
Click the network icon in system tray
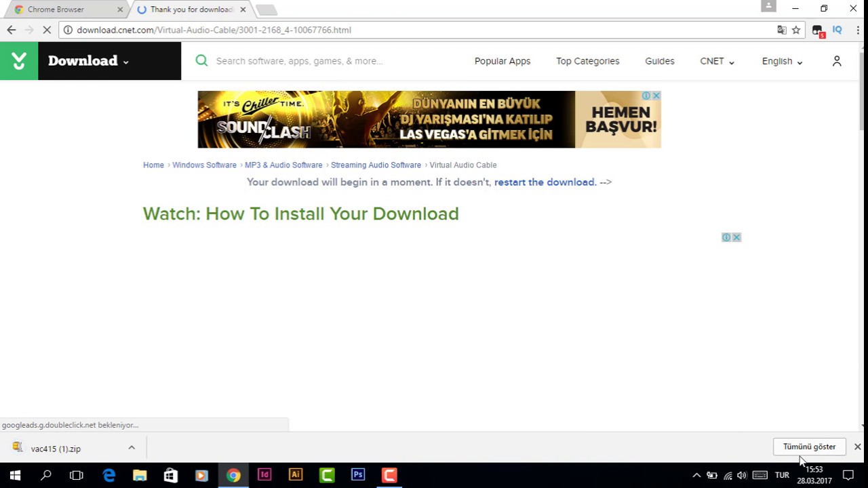(728, 475)
